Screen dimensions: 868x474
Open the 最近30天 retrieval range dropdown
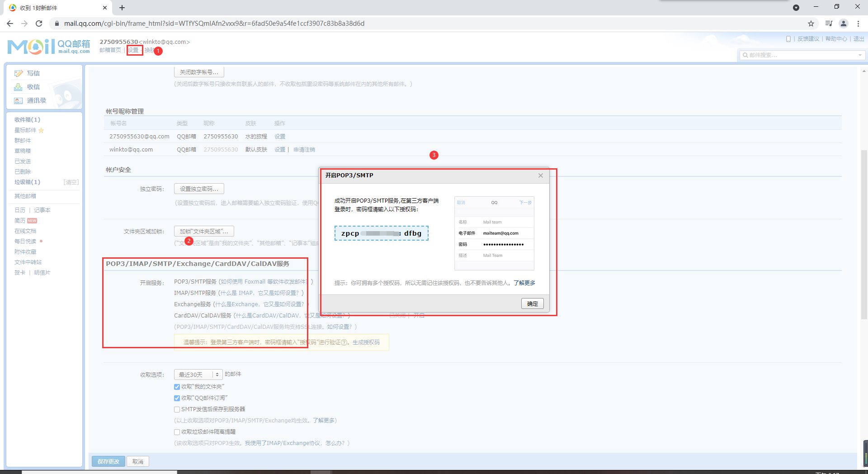(198, 374)
